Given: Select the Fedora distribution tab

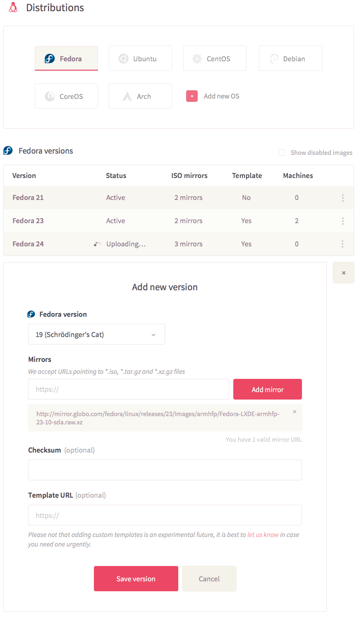Looking at the screenshot, I should pyautogui.click(x=66, y=58).
